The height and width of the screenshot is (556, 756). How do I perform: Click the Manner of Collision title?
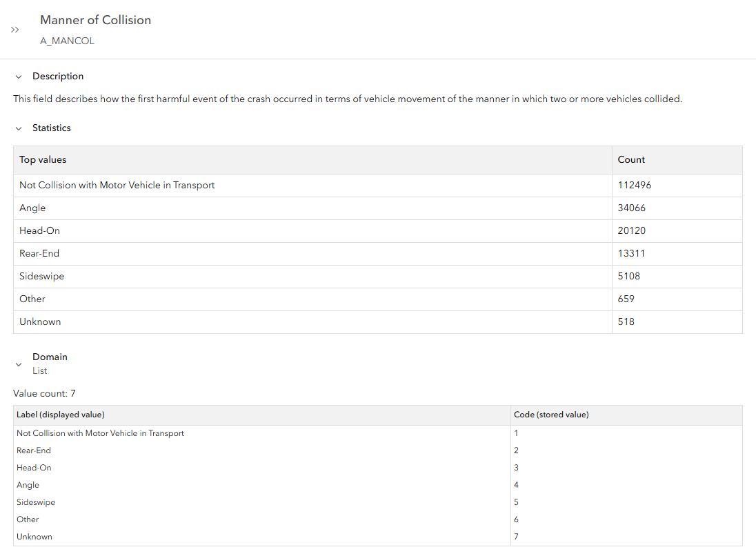click(x=95, y=20)
